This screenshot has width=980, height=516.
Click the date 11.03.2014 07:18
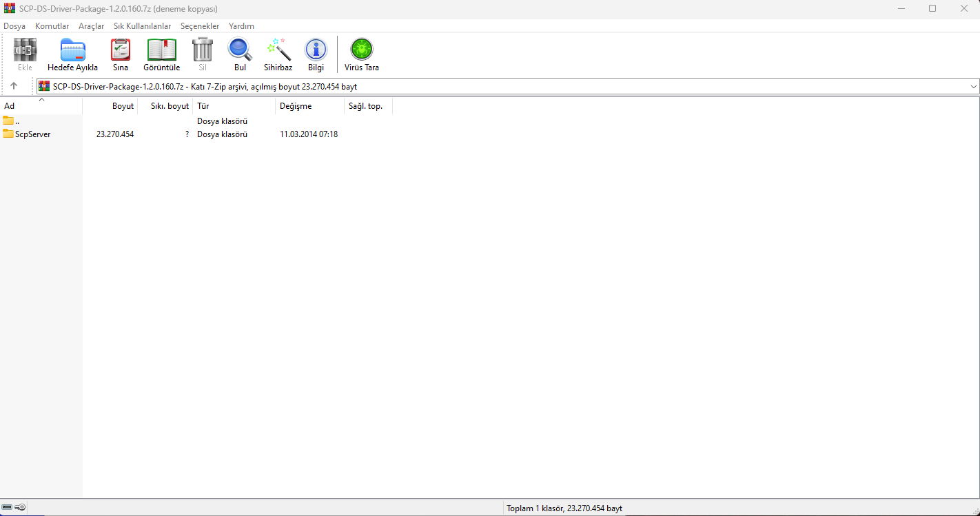(309, 134)
